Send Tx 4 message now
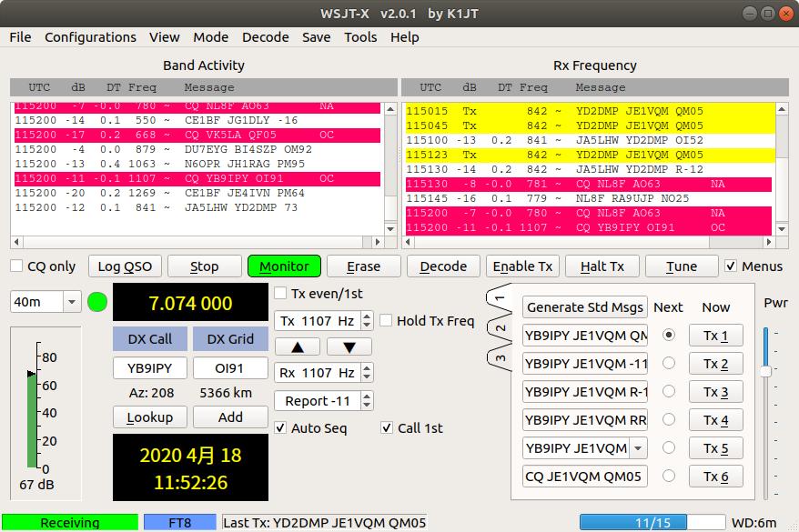This screenshot has width=799, height=532. point(716,420)
